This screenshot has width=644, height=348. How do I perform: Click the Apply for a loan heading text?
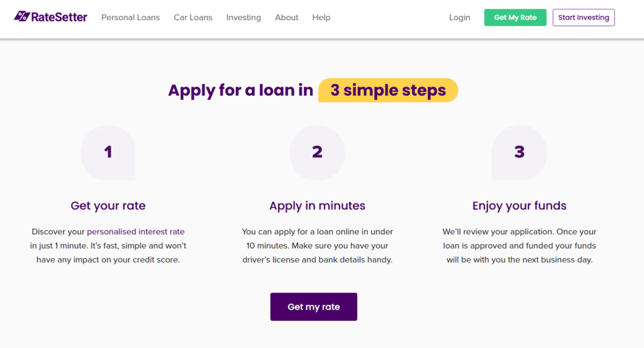click(x=240, y=90)
